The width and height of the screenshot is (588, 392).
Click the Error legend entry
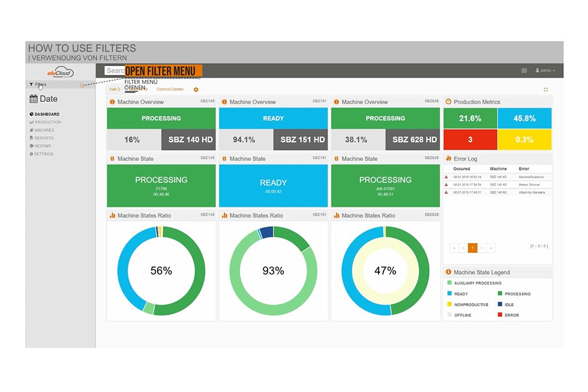point(509,315)
